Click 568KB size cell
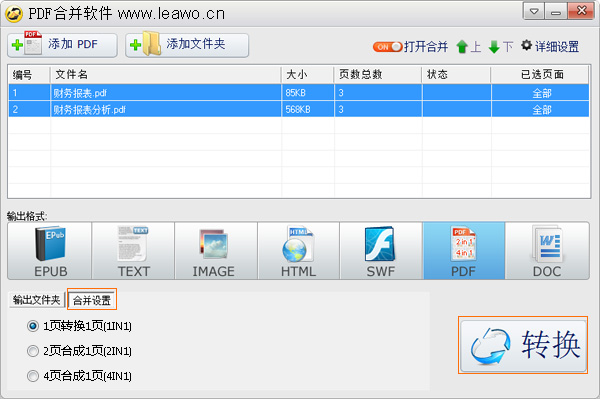The height and width of the screenshot is (399, 600). (308, 109)
